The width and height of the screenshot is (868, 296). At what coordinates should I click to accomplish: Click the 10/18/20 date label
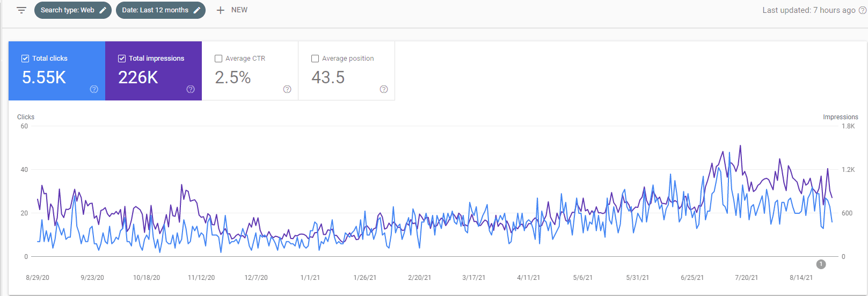(147, 278)
